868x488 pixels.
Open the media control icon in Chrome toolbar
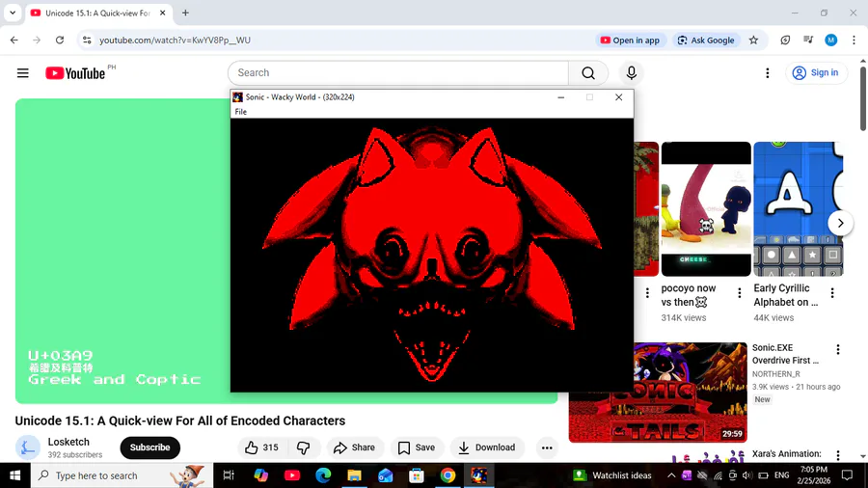pos(808,40)
